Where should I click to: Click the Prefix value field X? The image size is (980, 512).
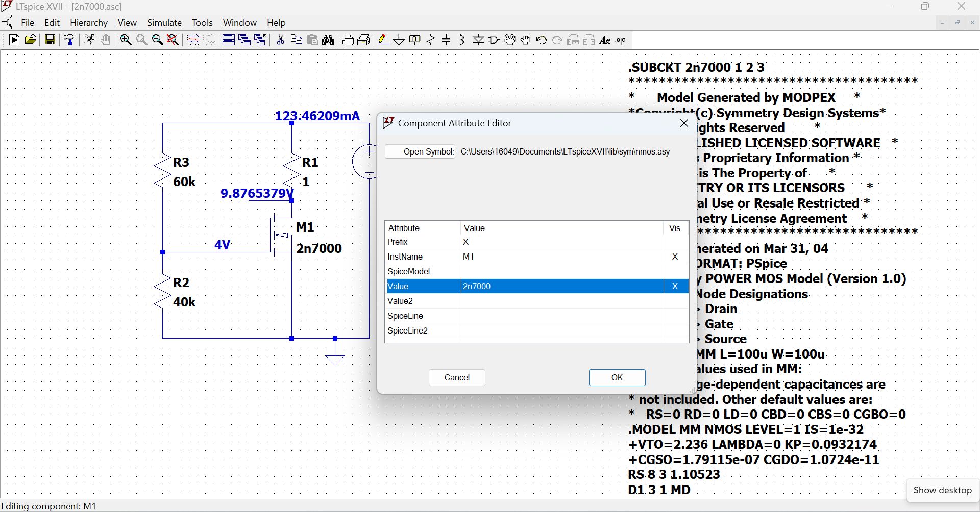(562, 242)
